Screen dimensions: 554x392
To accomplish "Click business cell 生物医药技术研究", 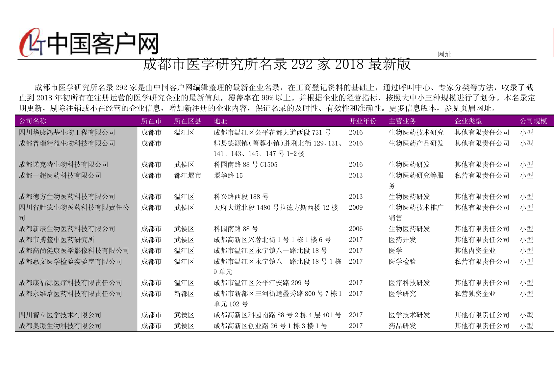I will coord(416,133).
